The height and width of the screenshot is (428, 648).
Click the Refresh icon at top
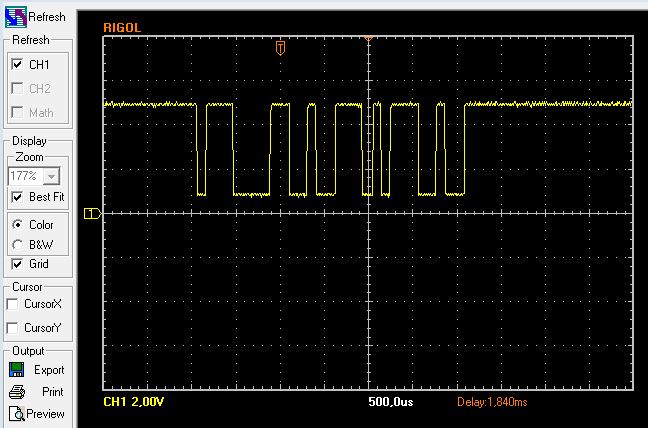click(16, 17)
